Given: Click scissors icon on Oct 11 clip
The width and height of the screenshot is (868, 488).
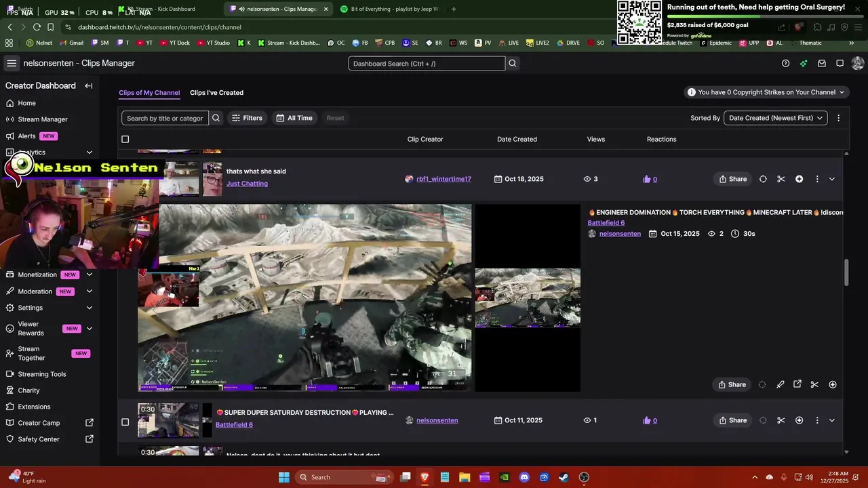Looking at the screenshot, I should click(781, 420).
